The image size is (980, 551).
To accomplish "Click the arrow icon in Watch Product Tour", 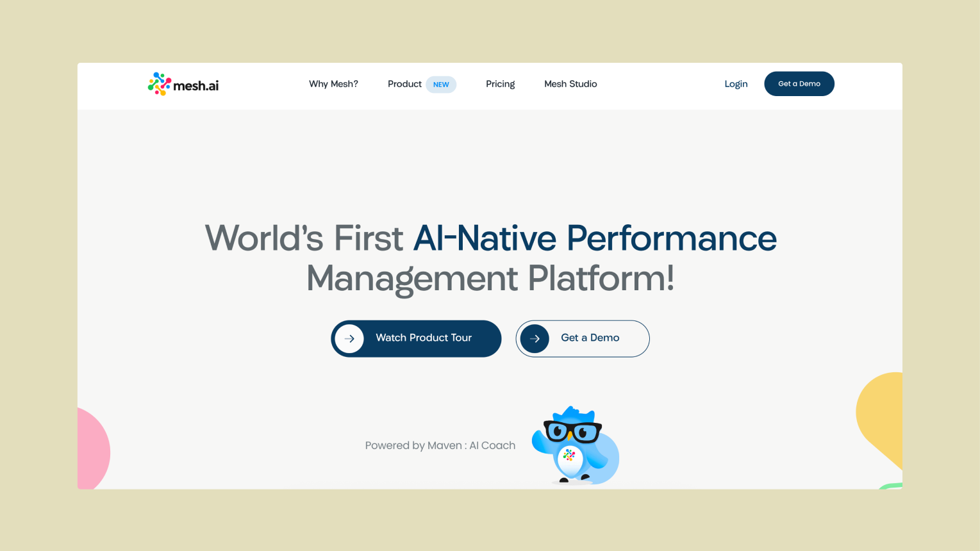I will point(349,338).
